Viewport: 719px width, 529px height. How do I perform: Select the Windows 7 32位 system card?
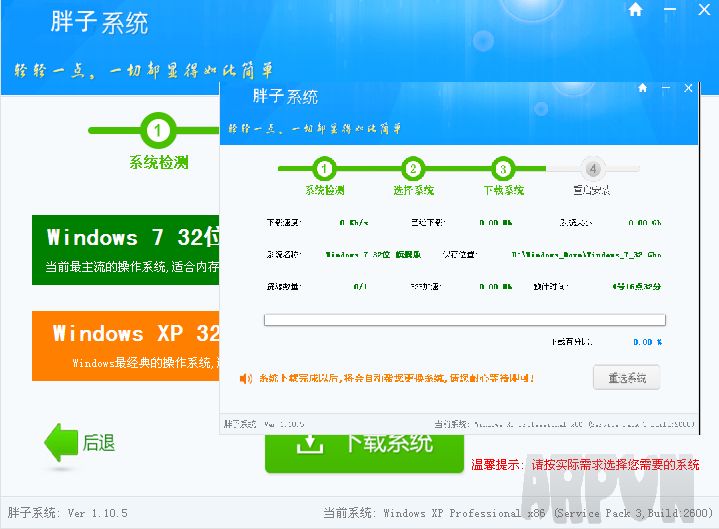tap(126, 250)
